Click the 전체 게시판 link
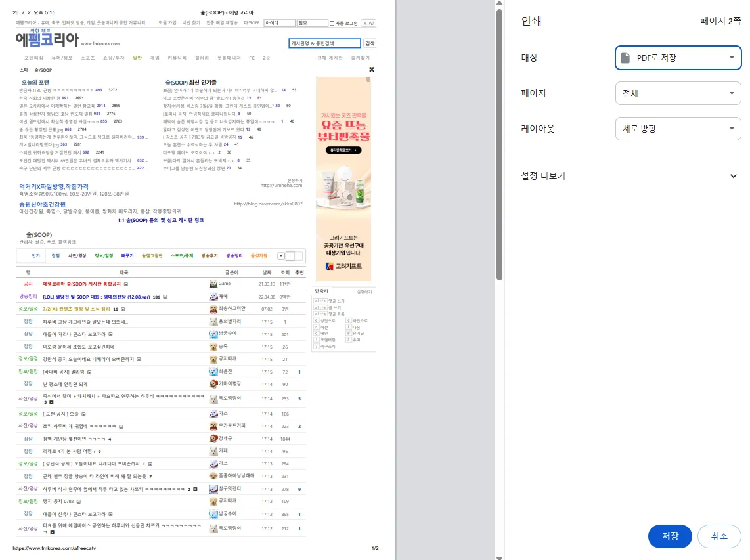 click(330, 58)
